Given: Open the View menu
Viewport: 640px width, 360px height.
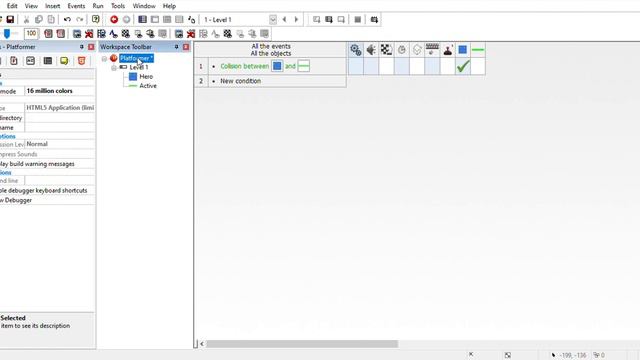Looking at the screenshot, I should tap(31, 6).
